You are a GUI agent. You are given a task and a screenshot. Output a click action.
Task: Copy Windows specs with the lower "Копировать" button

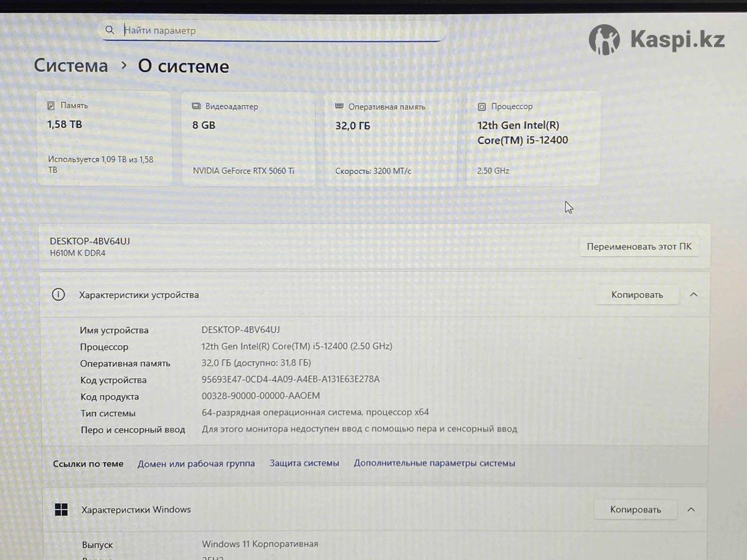point(635,510)
